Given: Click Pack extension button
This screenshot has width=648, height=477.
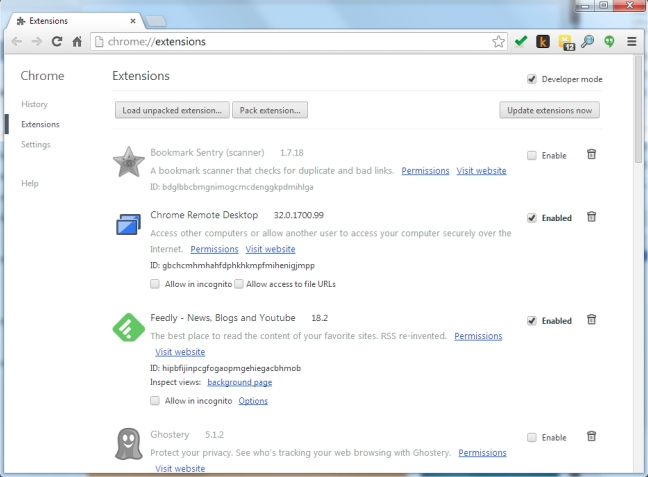Looking at the screenshot, I should click(x=270, y=110).
